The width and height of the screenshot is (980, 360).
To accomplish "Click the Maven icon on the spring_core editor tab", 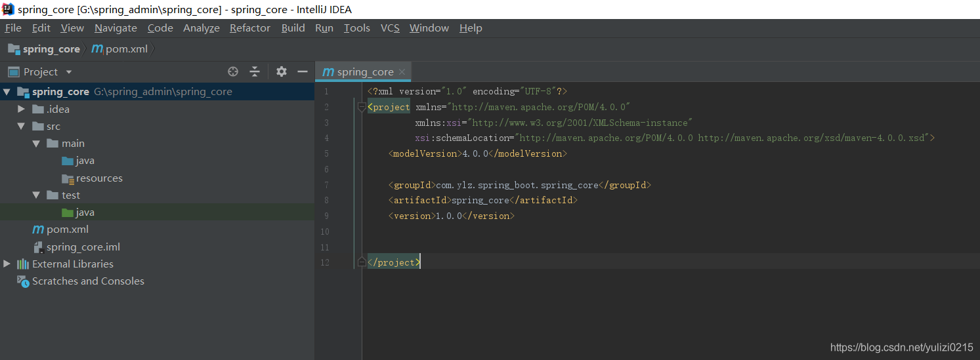I will (328, 71).
